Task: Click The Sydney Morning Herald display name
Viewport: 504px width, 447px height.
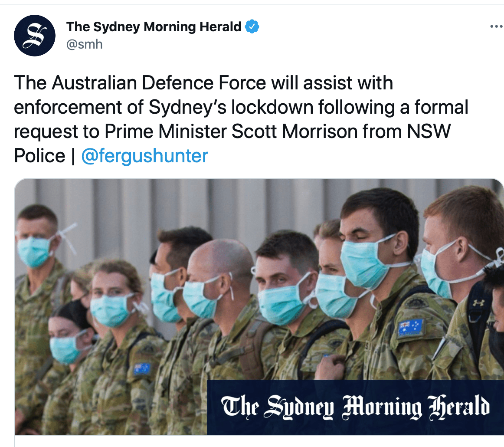Action: click(x=154, y=27)
